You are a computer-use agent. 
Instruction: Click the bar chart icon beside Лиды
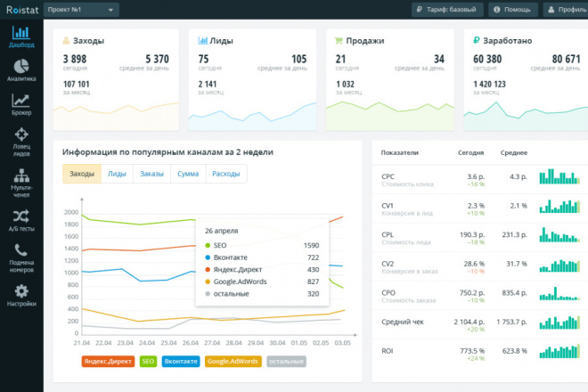coord(203,40)
